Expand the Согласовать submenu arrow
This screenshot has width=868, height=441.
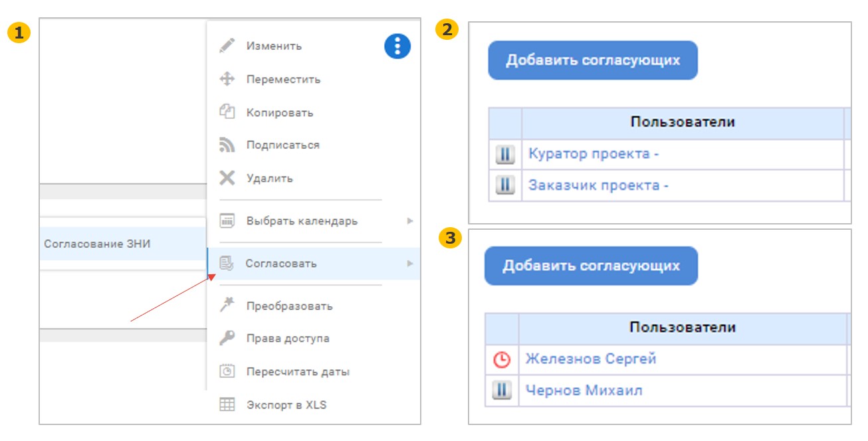(x=410, y=264)
